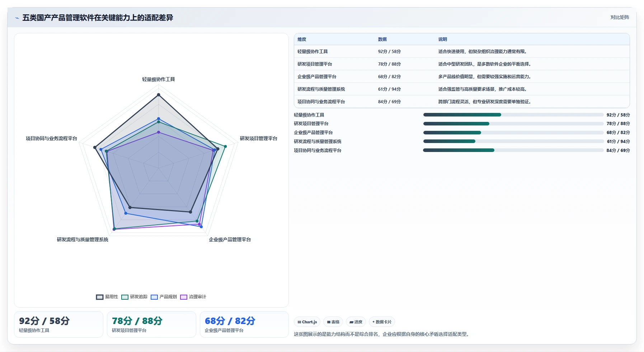Click the 轻量级协作工具 radar axis label
Screen dimensions: 644x352
pyautogui.click(x=159, y=79)
